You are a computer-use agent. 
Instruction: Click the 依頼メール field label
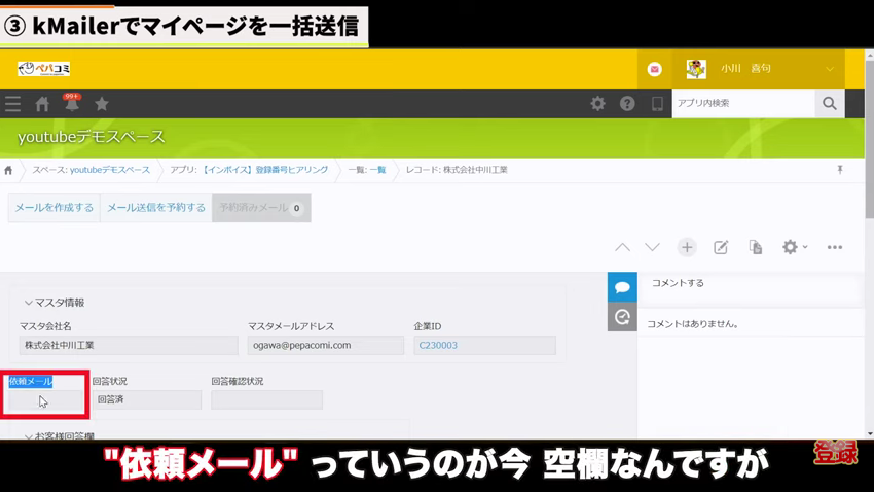coord(30,381)
